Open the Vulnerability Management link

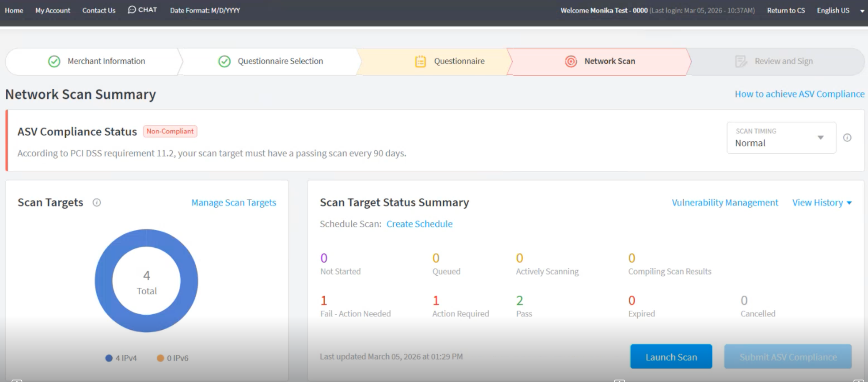coord(725,203)
